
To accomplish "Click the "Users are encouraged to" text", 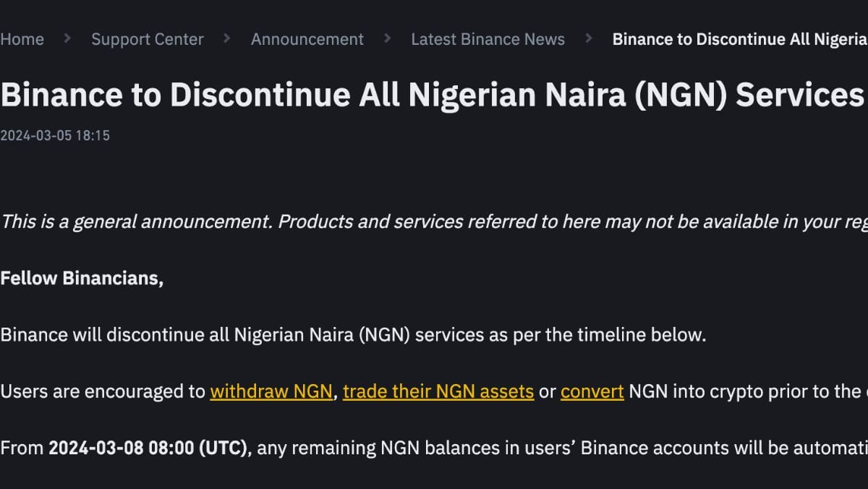I will pyautogui.click(x=103, y=391).
